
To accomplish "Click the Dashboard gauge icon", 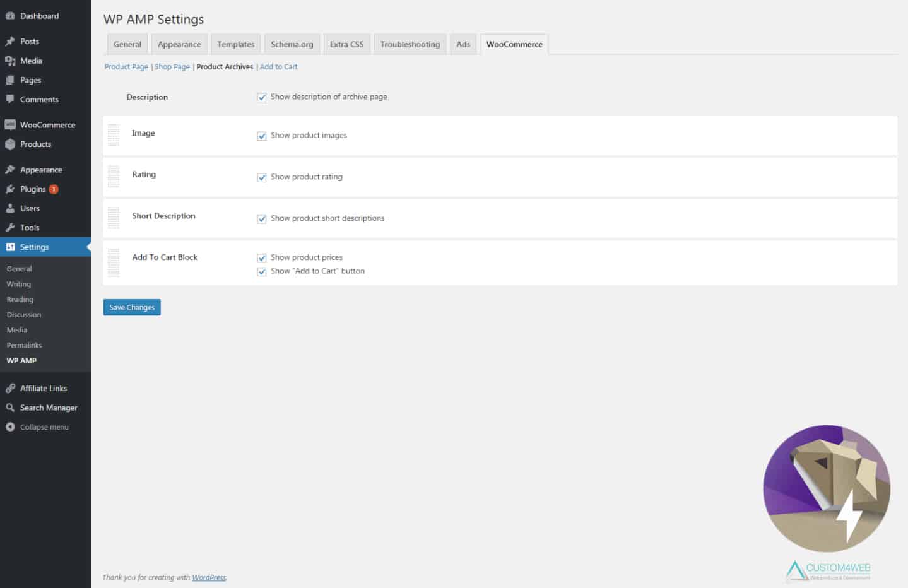I will tap(10, 16).
